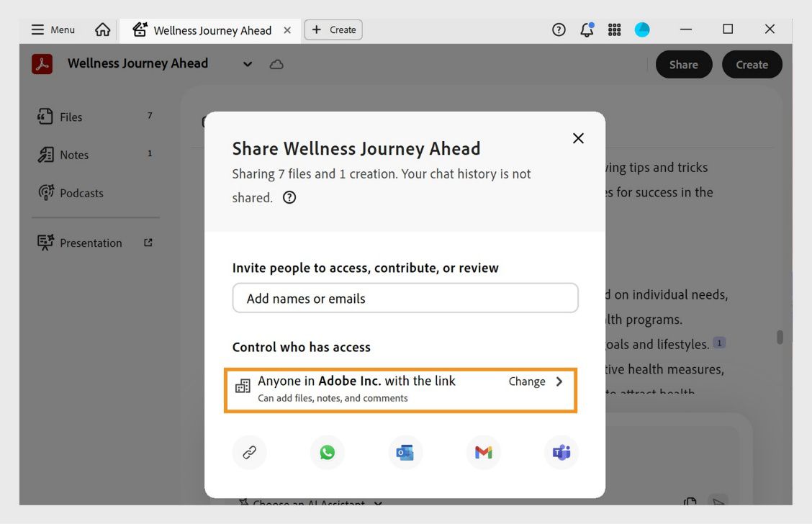Open Presentation in a new window
Viewport: 812px width, 524px height.
pyautogui.click(x=147, y=243)
